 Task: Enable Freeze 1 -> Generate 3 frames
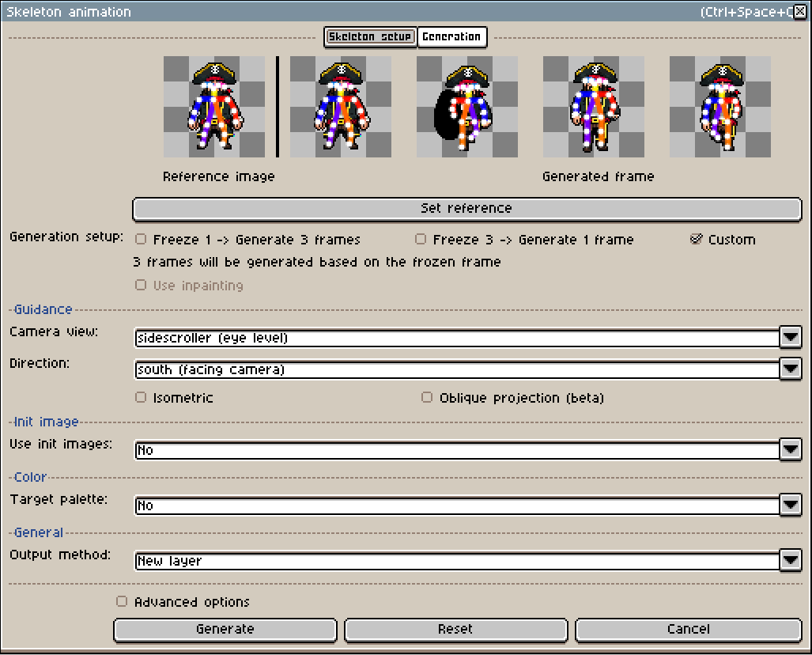coord(140,239)
